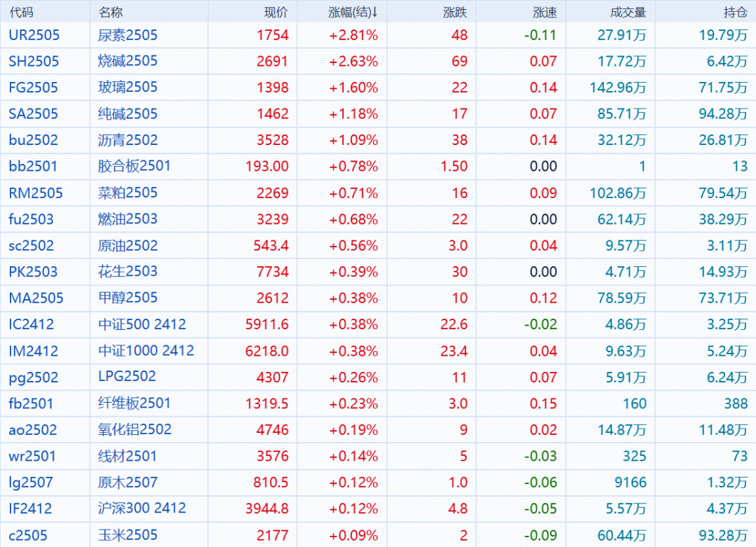Open 纯碱2505 contract name

tap(127, 113)
